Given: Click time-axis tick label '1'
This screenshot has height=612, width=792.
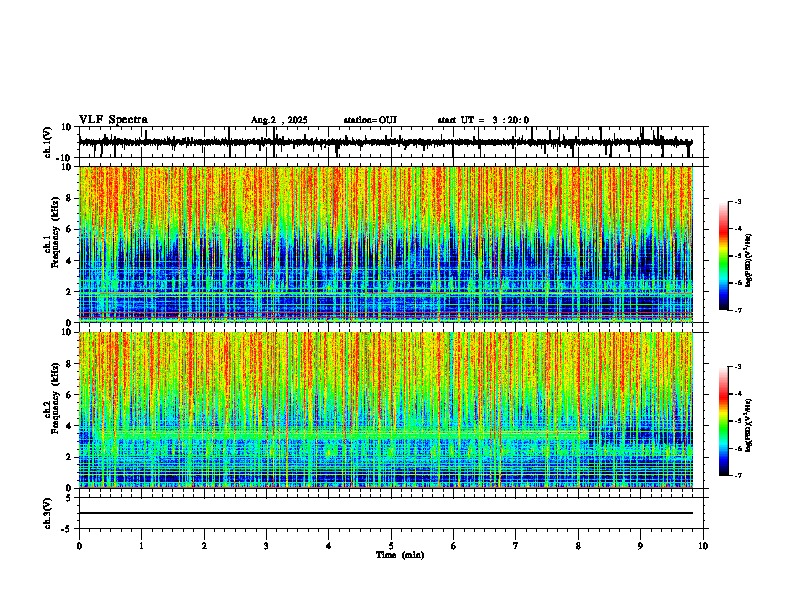Looking at the screenshot, I should pyautogui.click(x=142, y=546).
